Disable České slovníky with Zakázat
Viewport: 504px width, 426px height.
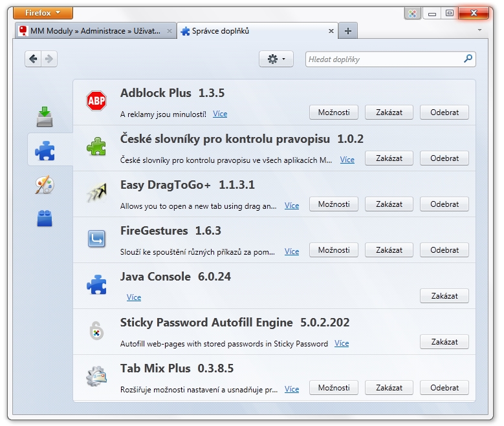pyautogui.click(x=389, y=158)
